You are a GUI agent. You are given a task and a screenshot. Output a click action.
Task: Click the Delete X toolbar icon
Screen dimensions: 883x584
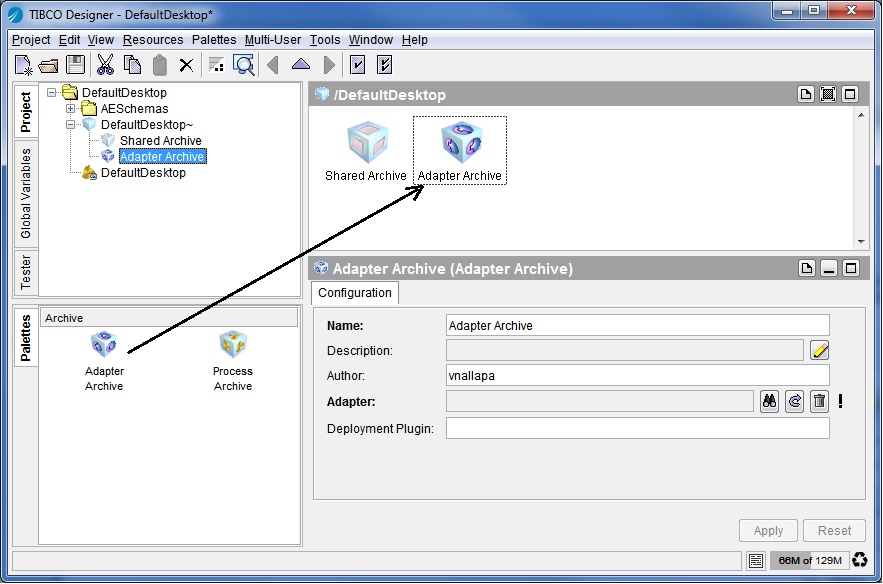[186, 66]
